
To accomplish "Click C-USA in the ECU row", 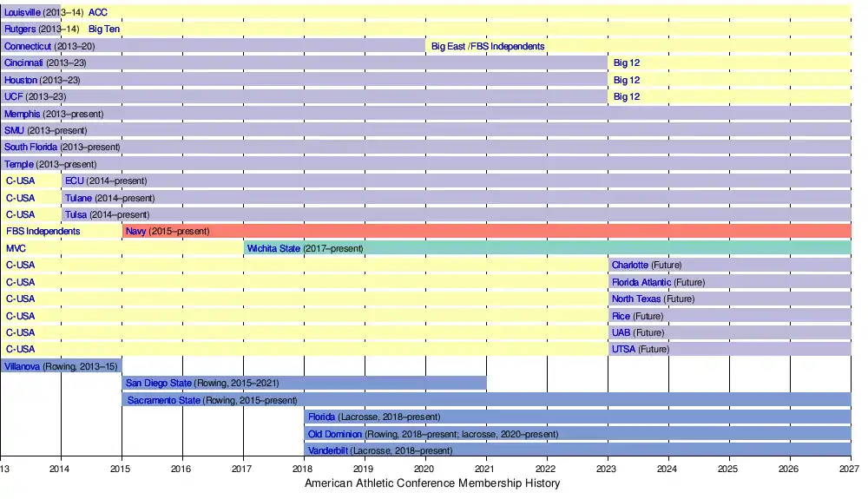I will tap(21, 181).
